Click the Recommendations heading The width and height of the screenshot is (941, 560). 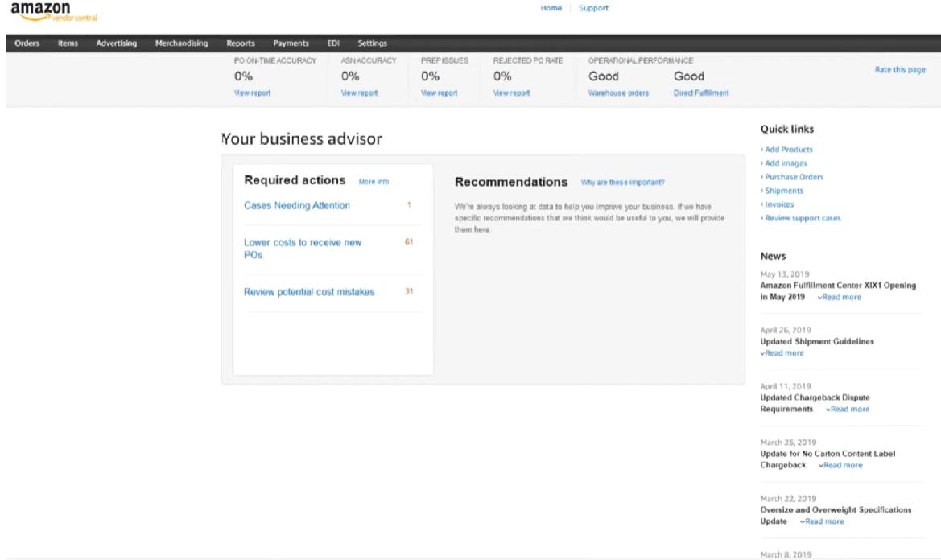pyautogui.click(x=510, y=182)
